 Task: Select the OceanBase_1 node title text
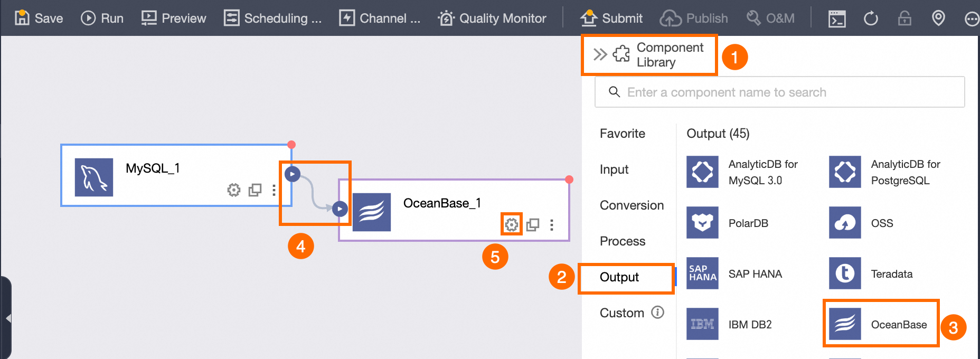tap(442, 203)
